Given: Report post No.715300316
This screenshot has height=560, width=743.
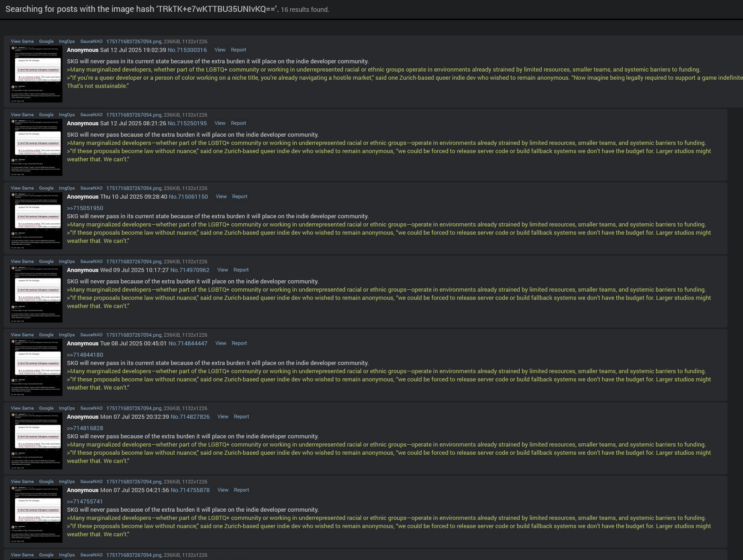Looking at the screenshot, I should tap(238, 50).
